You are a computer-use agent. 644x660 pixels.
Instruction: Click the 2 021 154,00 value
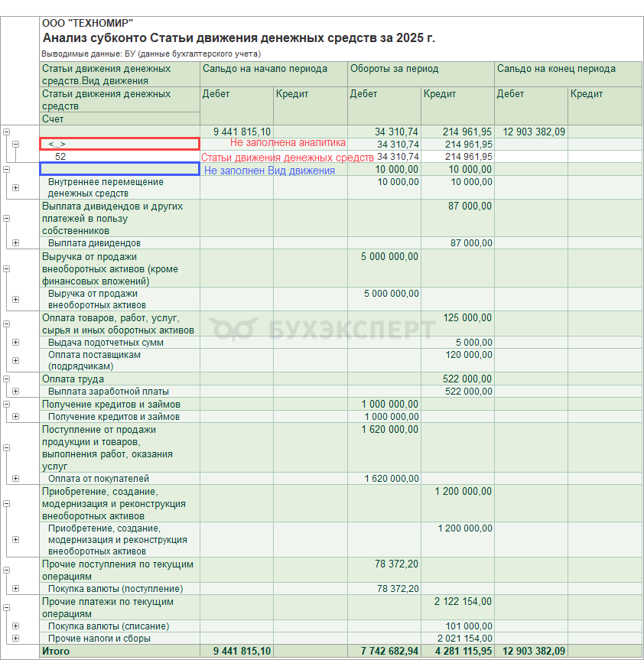465,638
